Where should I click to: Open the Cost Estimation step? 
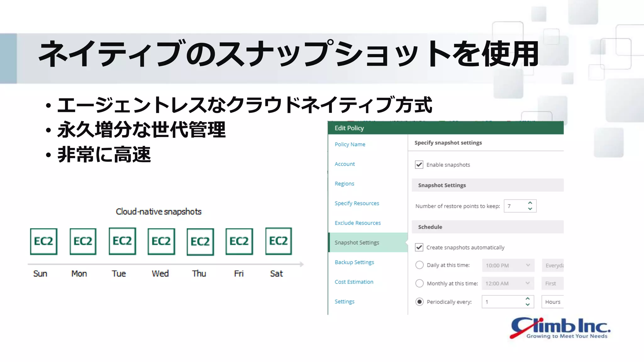point(354,282)
